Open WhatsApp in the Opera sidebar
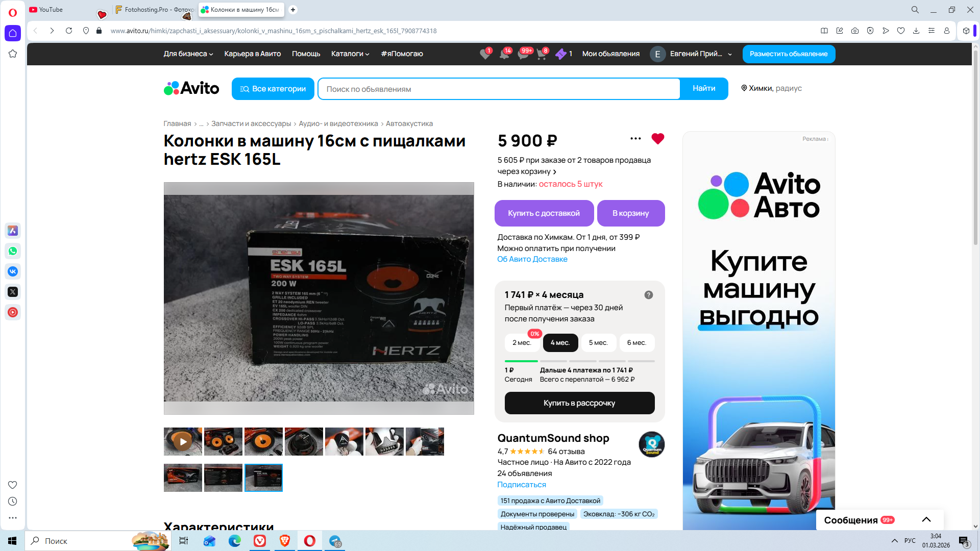980x551 pixels. [x=13, y=251]
